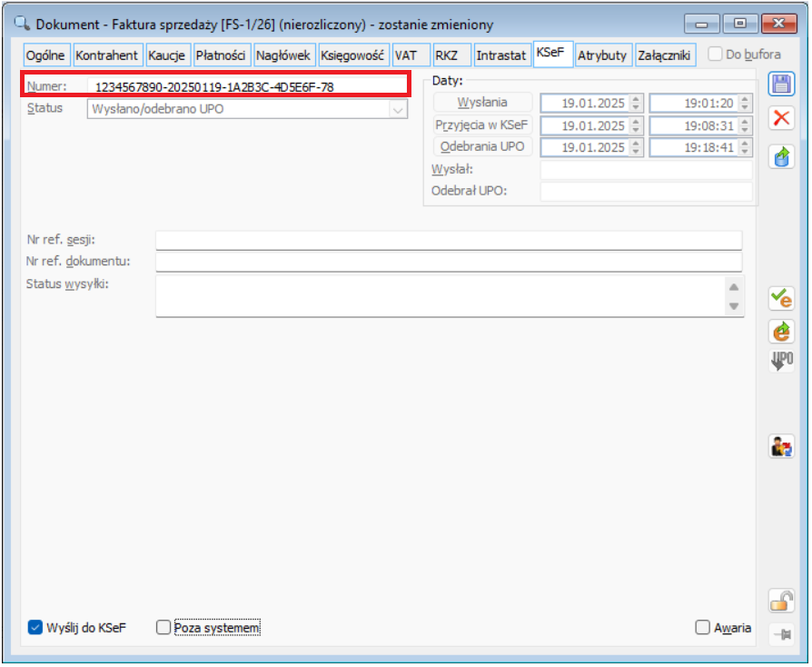Click the red X cancel icon
The width and height of the screenshot is (812, 667).
pos(781,118)
